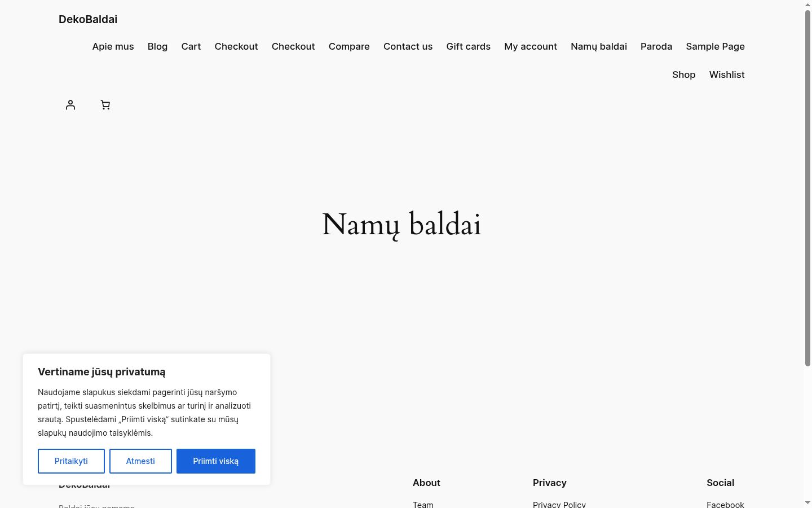The image size is (812, 508).
Task: Open the user account icon
Action: [70, 105]
